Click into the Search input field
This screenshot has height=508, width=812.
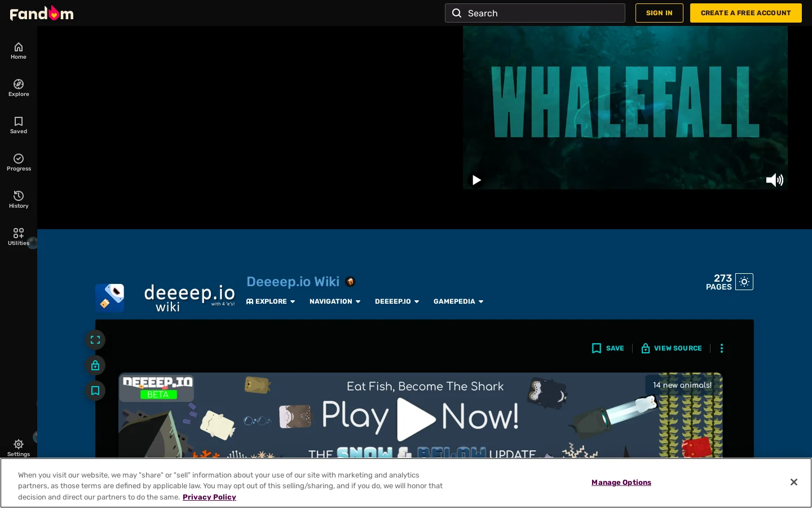[535, 13]
